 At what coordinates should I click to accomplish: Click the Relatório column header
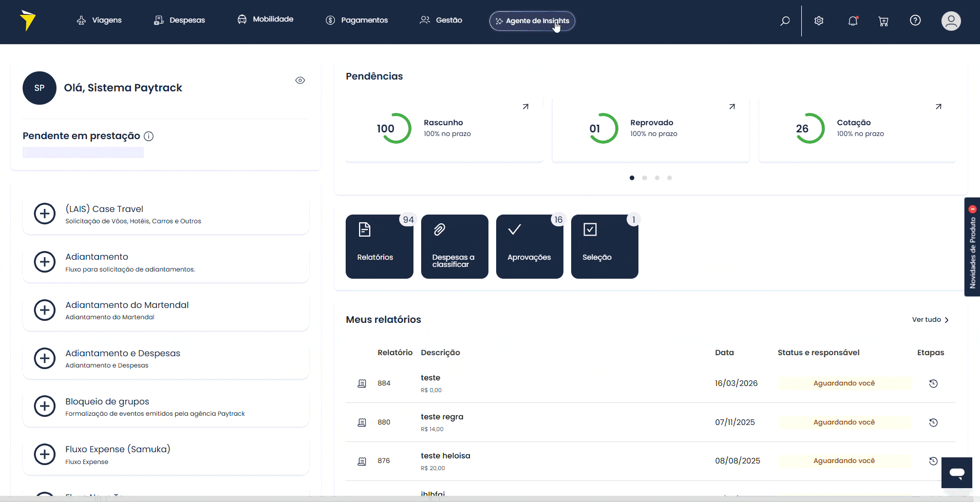pyautogui.click(x=395, y=353)
